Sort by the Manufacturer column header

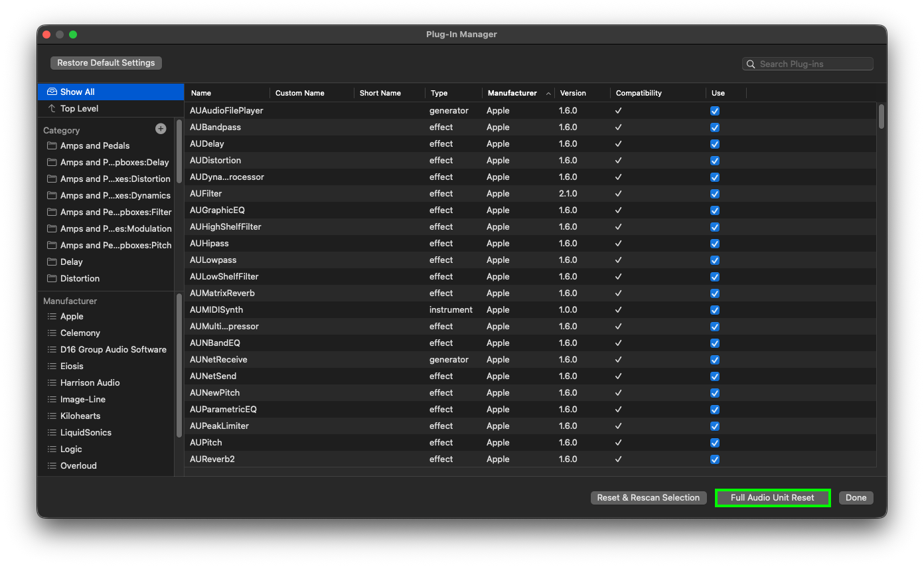coord(518,93)
